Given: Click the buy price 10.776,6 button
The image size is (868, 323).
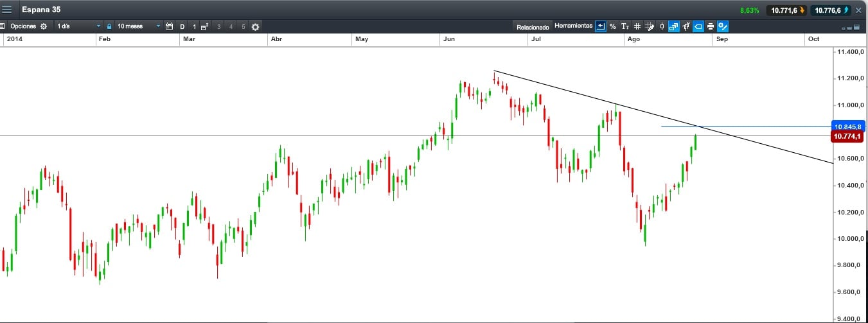Looking at the screenshot, I should pyautogui.click(x=831, y=10).
